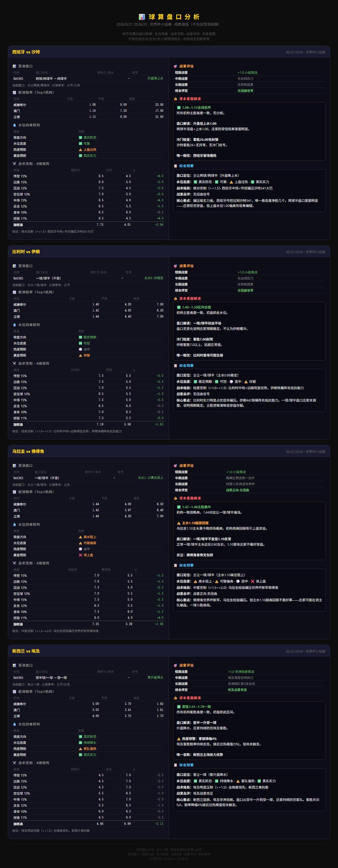Click money bag 资本意图解读 icon in 西班牙 vs 沙特
Screen dimensions: 338x868
tap(175, 99)
